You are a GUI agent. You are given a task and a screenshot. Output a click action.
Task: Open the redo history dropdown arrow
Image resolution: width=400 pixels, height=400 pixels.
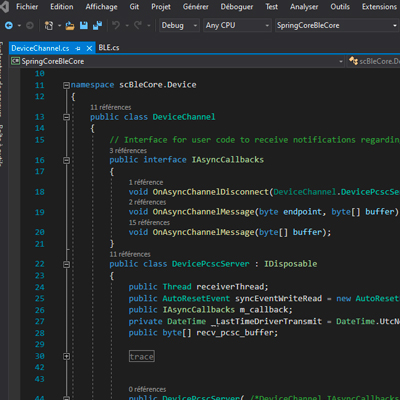149,26
